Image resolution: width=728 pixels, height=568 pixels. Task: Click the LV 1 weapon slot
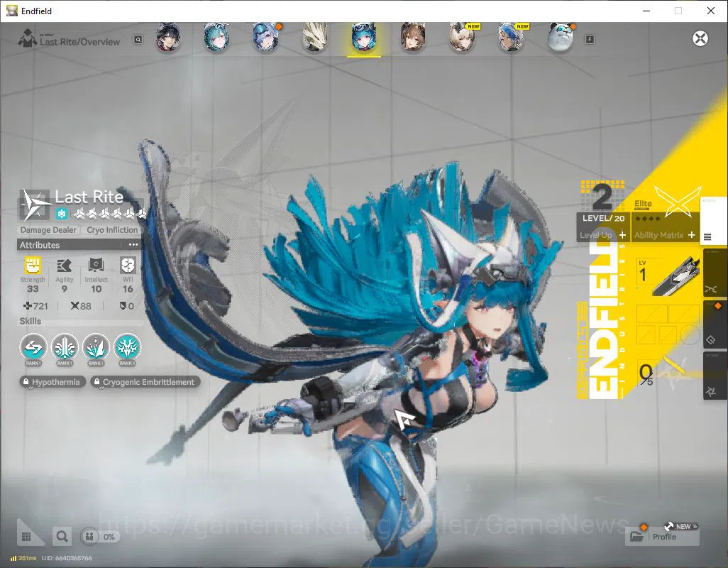[x=667, y=278]
